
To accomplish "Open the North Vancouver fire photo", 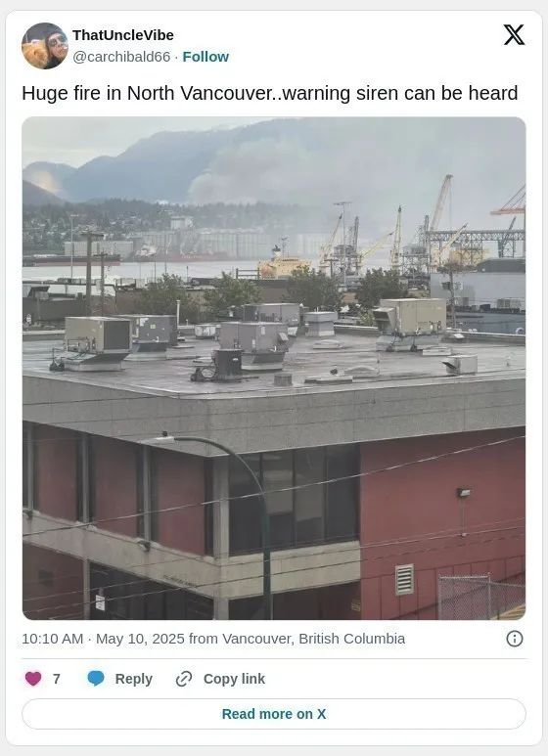I will tap(274, 369).
